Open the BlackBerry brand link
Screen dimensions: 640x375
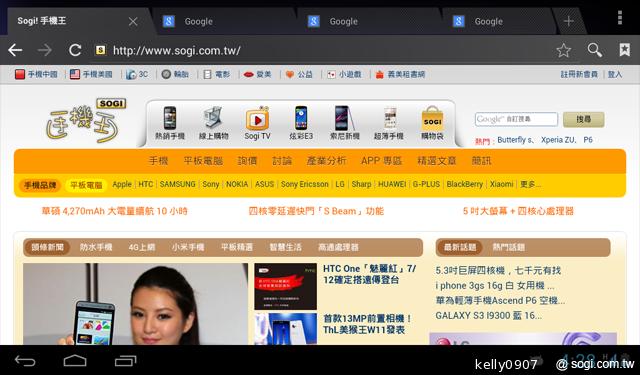(464, 184)
